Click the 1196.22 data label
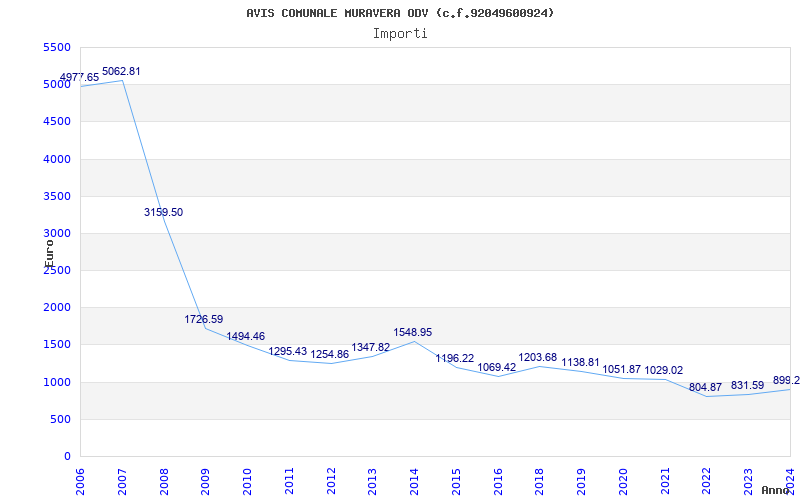The image size is (800, 500). tap(455, 359)
